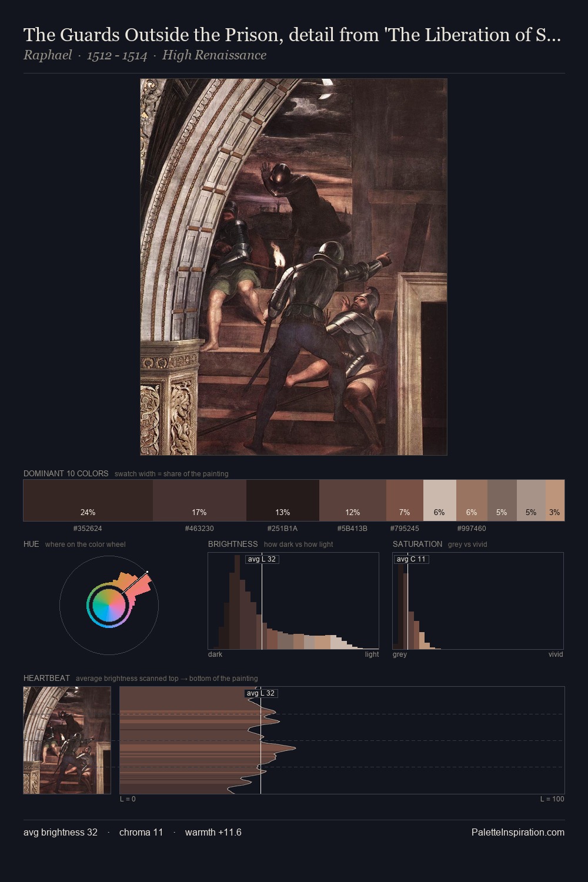The height and width of the screenshot is (882, 588).
Task: Pick the second 5% taupe swatch
Action: pyautogui.click(x=531, y=500)
